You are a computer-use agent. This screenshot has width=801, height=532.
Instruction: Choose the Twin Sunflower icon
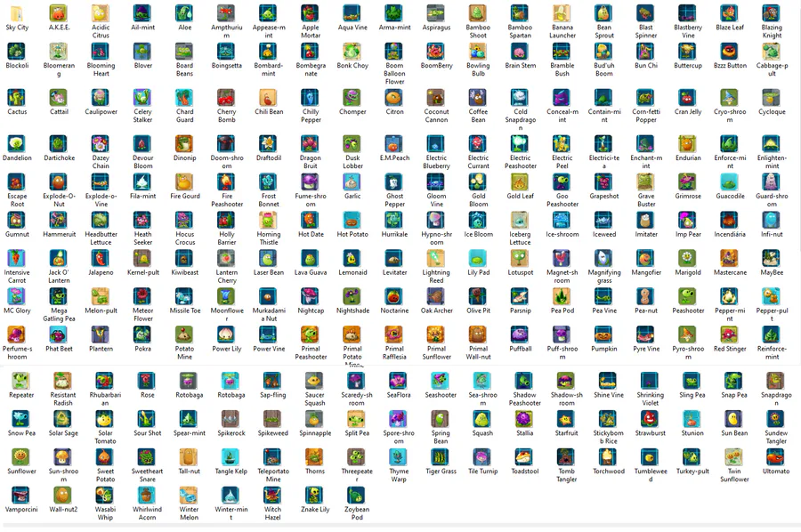pyautogui.click(x=734, y=457)
